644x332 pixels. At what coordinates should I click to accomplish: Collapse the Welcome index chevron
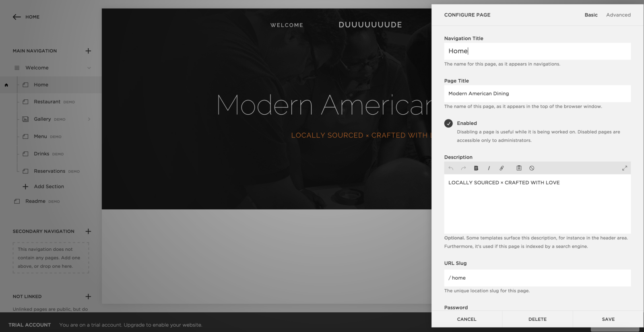click(89, 68)
